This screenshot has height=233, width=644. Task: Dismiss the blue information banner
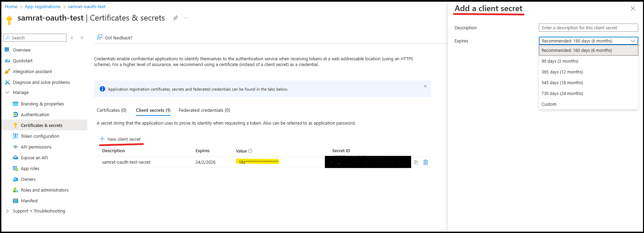[425, 86]
